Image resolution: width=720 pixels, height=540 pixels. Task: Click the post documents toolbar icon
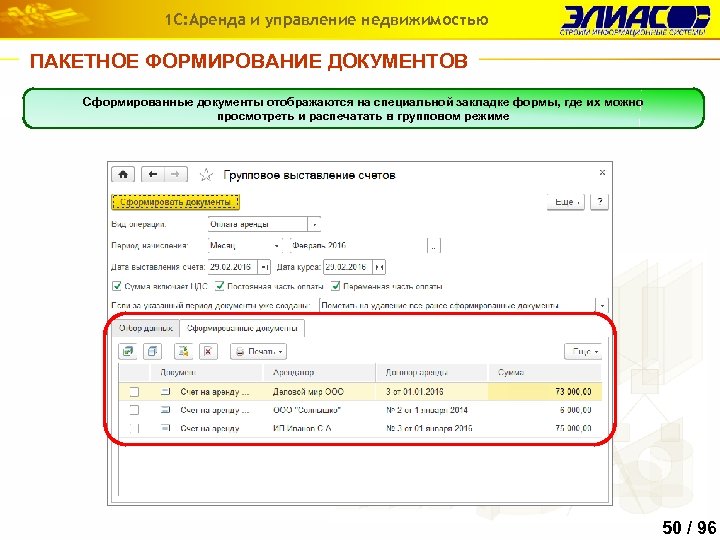click(x=183, y=352)
